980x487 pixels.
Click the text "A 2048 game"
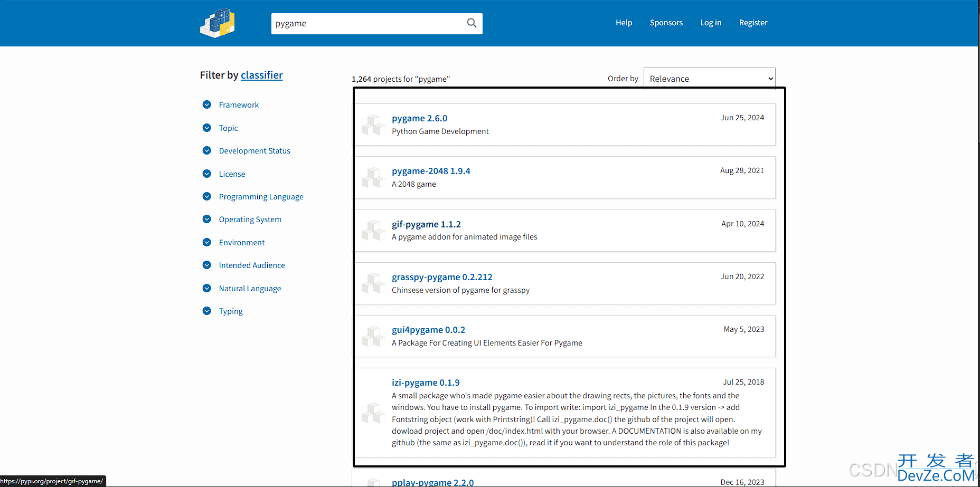tap(414, 184)
